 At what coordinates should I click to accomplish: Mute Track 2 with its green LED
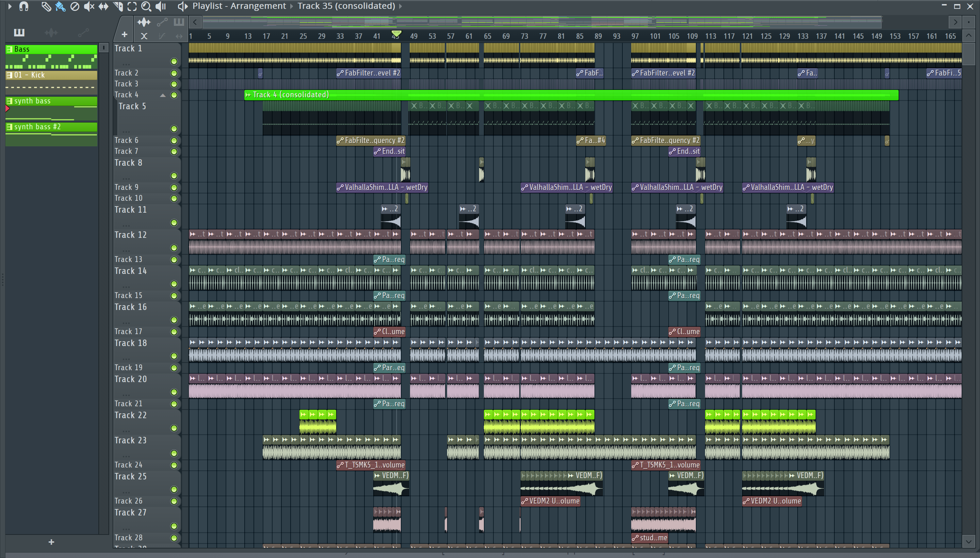pyautogui.click(x=174, y=73)
